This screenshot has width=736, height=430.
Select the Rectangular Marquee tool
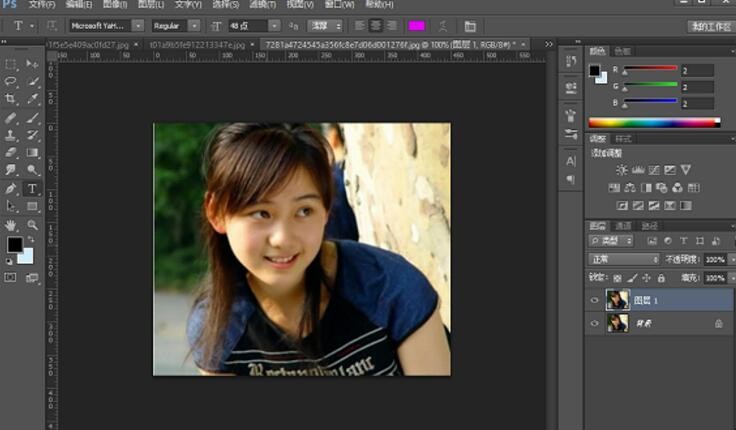[10, 63]
